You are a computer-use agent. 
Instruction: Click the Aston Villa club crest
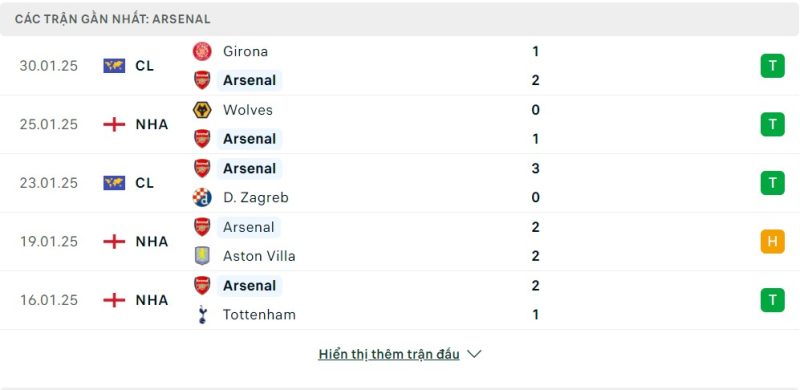(x=202, y=256)
